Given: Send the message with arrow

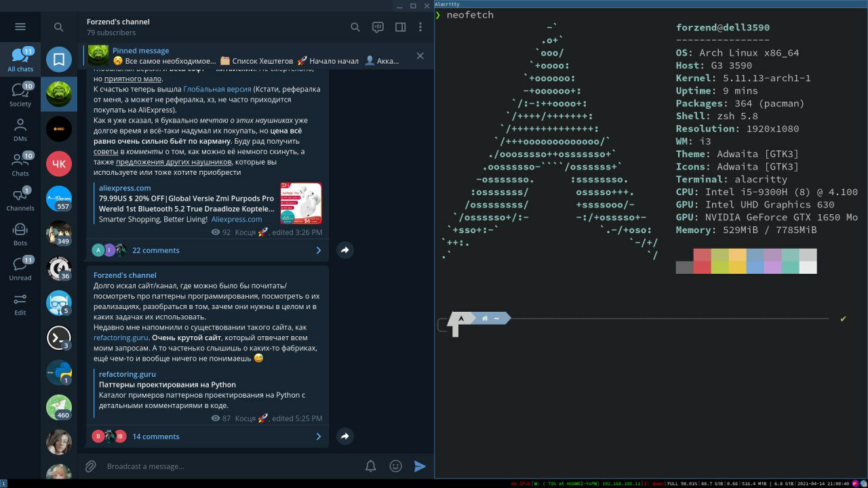Looking at the screenshot, I should [x=420, y=466].
